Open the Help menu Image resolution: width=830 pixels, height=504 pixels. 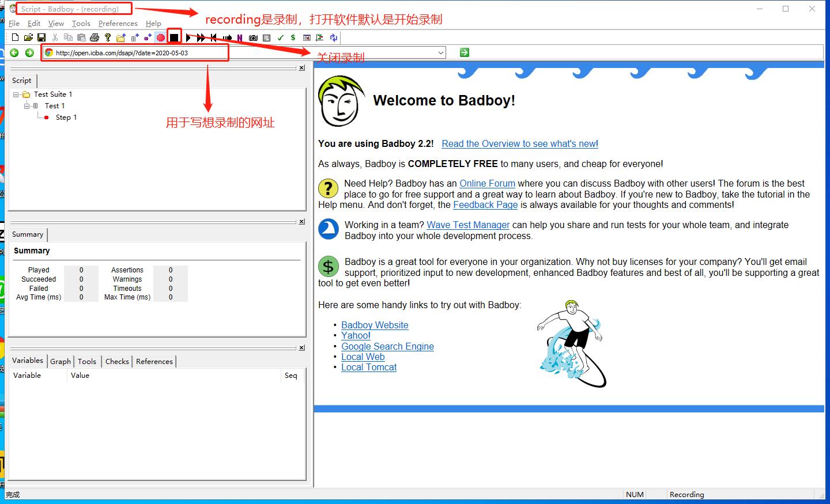(153, 24)
